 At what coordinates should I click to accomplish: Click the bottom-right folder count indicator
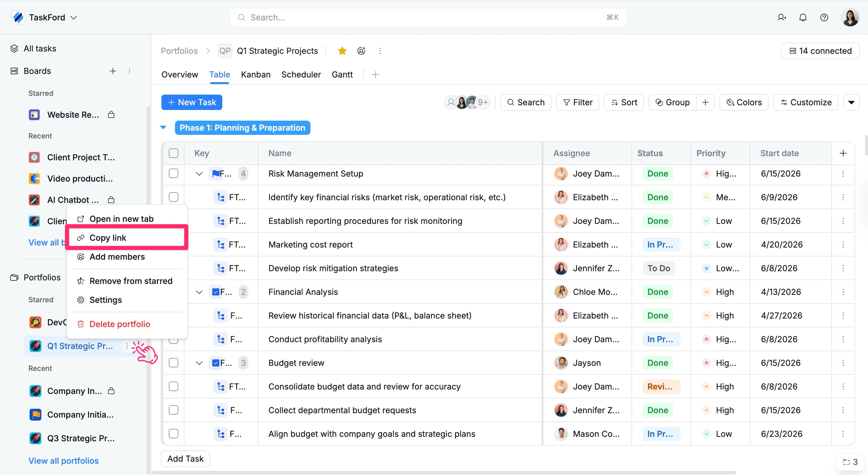pos(850,462)
